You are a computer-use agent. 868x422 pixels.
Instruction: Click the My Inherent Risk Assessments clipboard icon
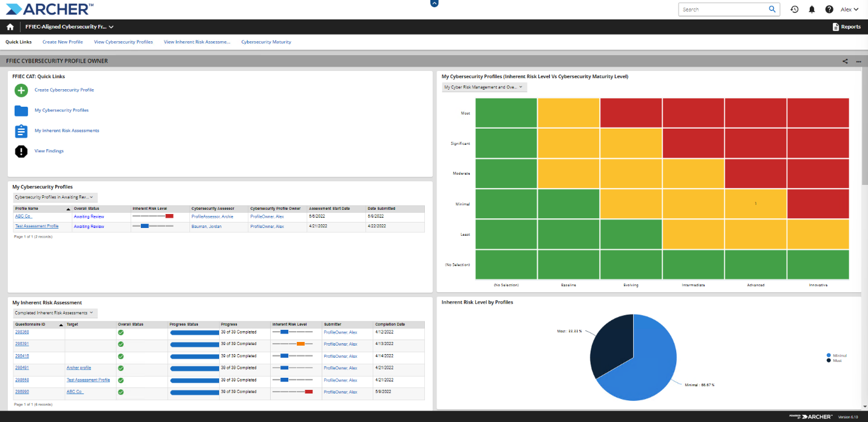coord(21,131)
